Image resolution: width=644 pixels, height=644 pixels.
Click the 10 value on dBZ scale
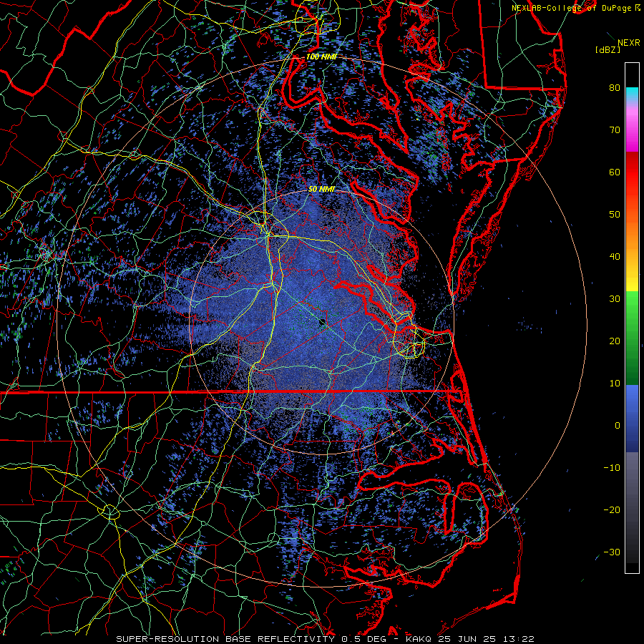point(615,384)
